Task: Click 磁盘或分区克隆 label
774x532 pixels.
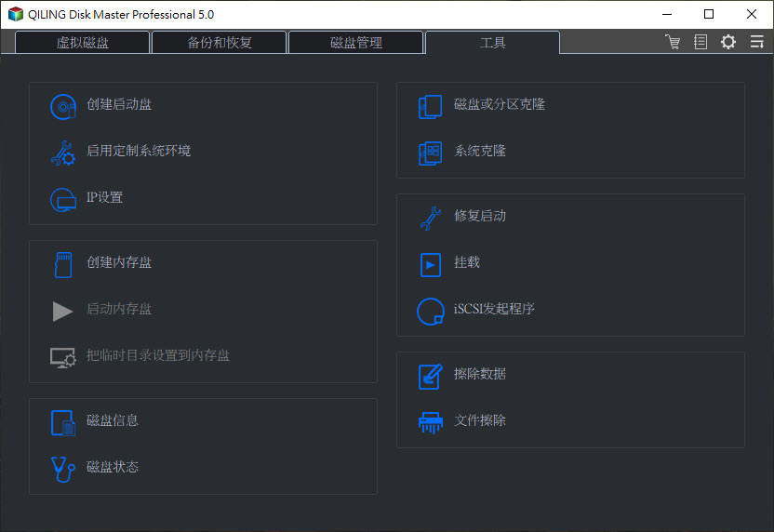Action: (x=500, y=104)
